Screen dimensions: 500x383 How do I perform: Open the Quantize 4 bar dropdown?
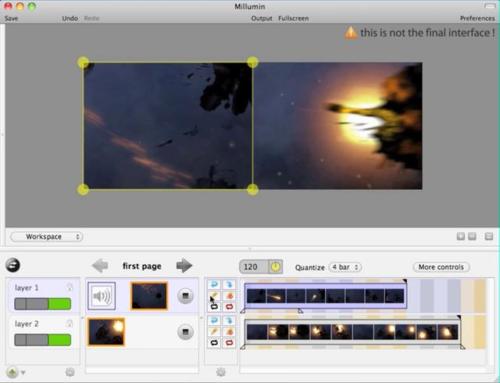click(345, 267)
